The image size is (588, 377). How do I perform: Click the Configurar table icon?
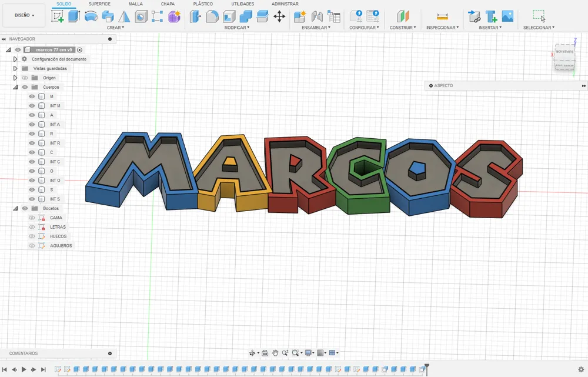coord(373,16)
